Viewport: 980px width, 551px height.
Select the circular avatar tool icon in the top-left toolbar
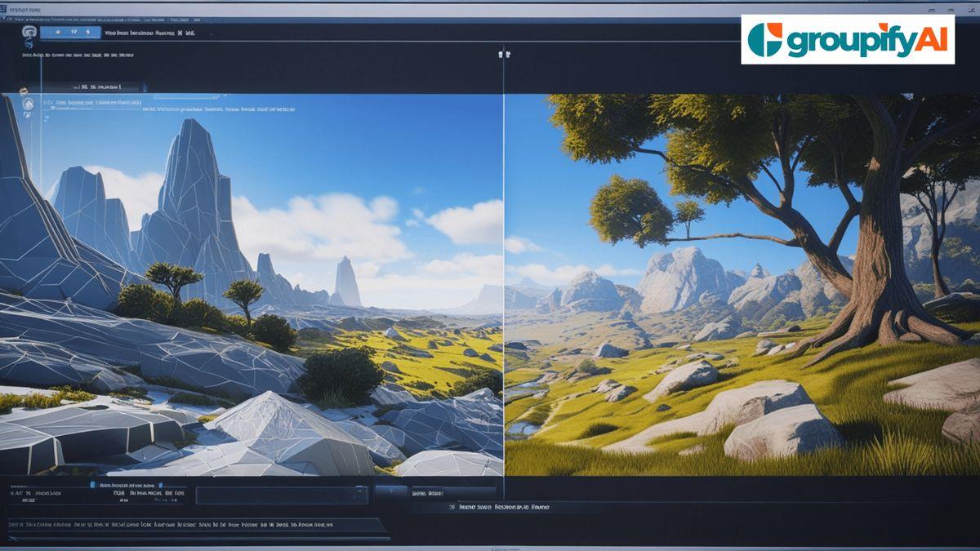28,31
